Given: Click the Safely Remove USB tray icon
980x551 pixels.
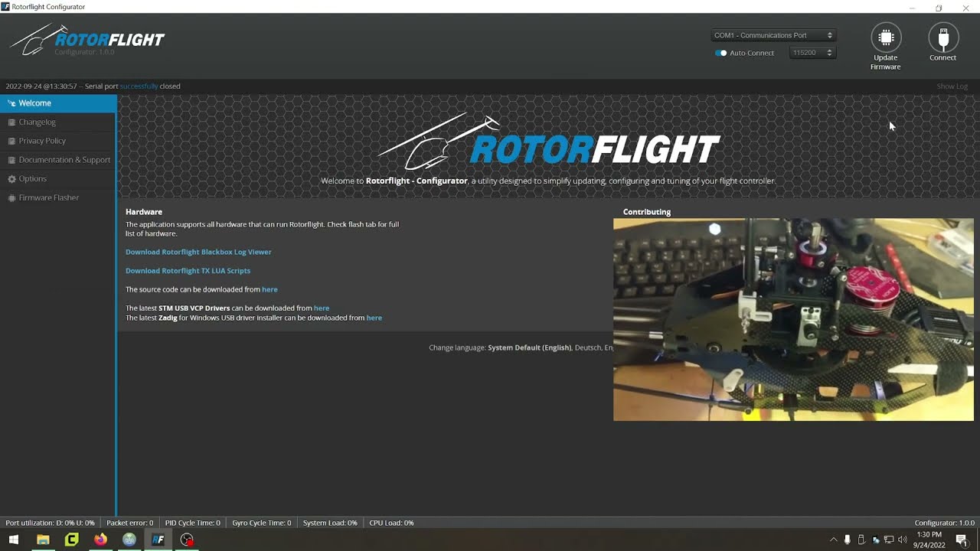Looking at the screenshot, I should [861, 540].
